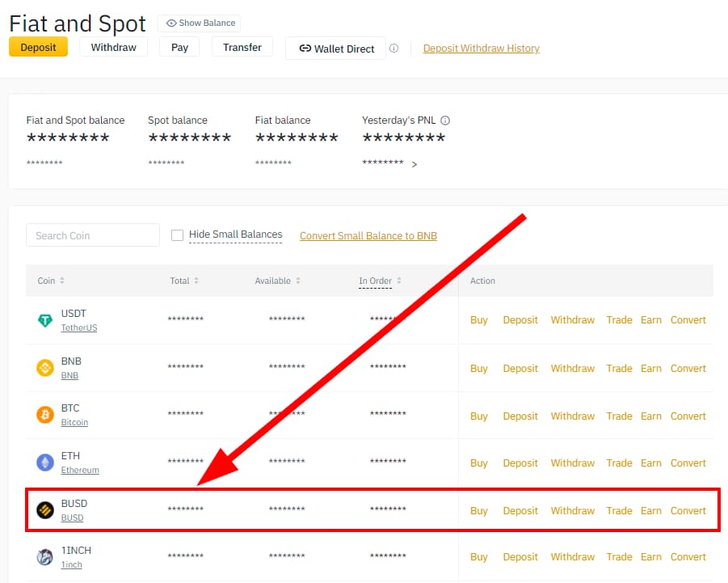Click Earn in the ETH row
The height and width of the screenshot is (583, 728).
coord(651,463)
